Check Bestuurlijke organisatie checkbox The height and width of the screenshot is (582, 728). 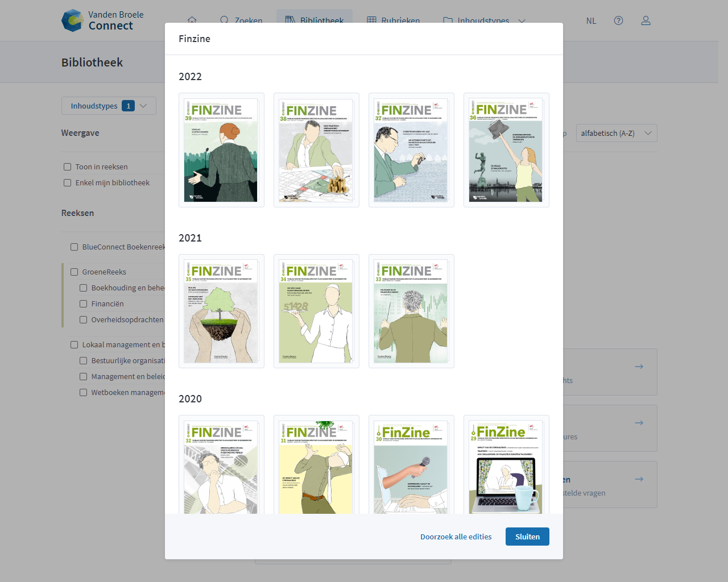click(x=84, y=360)
